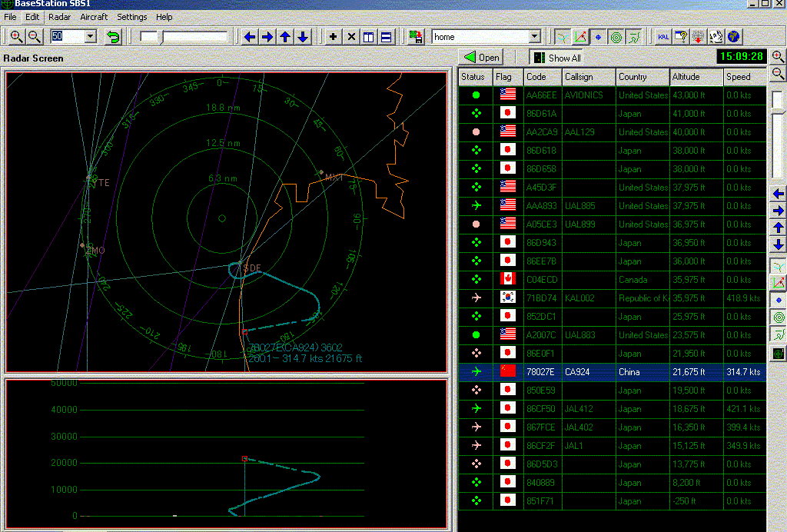Sort aircraft list by Country column

[643, 77]
